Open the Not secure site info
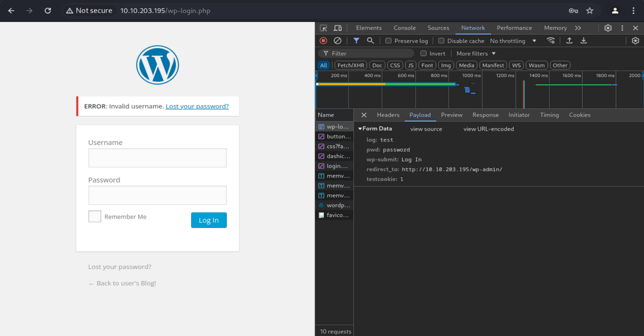The width and height of the screenshot is (644, 336). tap(89, 11)
